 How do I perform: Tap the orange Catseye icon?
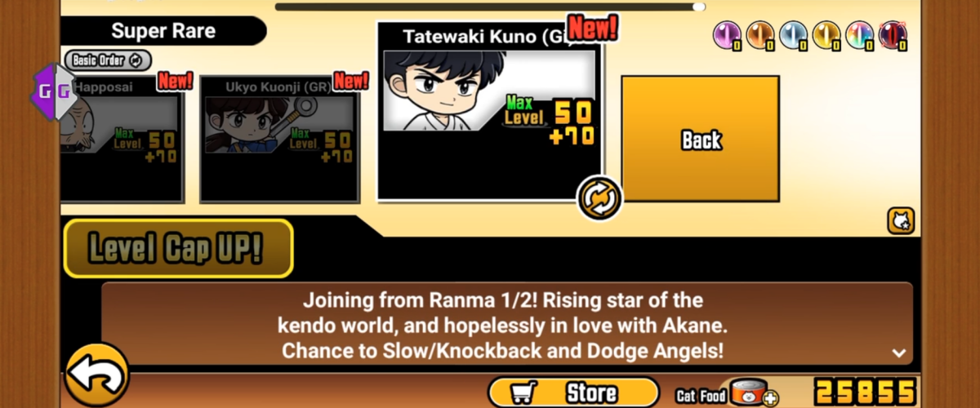click(759, 36)
